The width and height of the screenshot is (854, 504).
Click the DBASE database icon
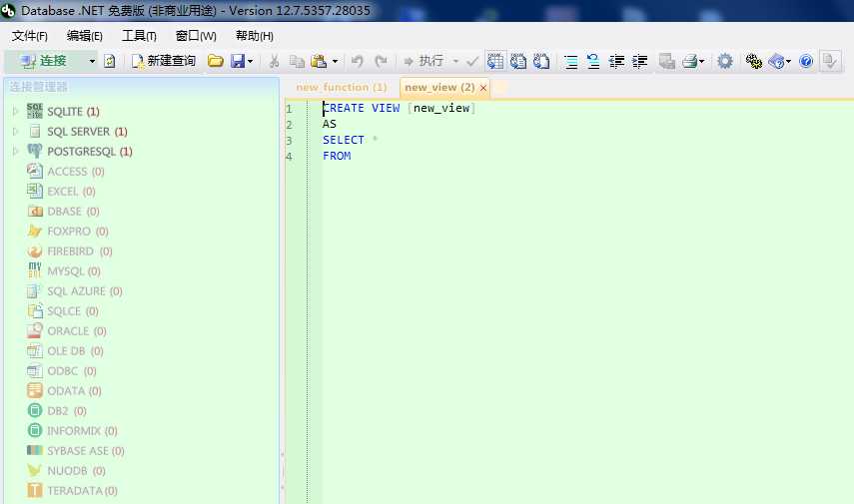(x=35, y=212)
